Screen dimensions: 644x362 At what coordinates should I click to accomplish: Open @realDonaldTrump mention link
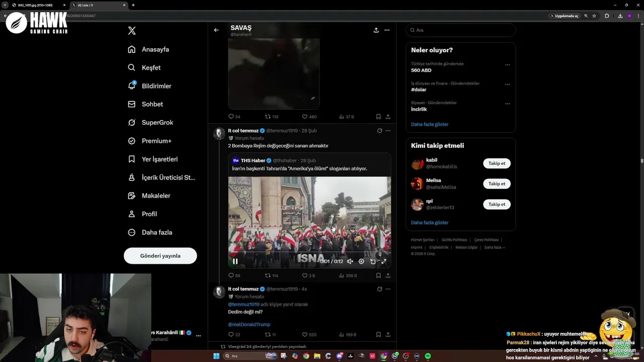click(249, 324)
